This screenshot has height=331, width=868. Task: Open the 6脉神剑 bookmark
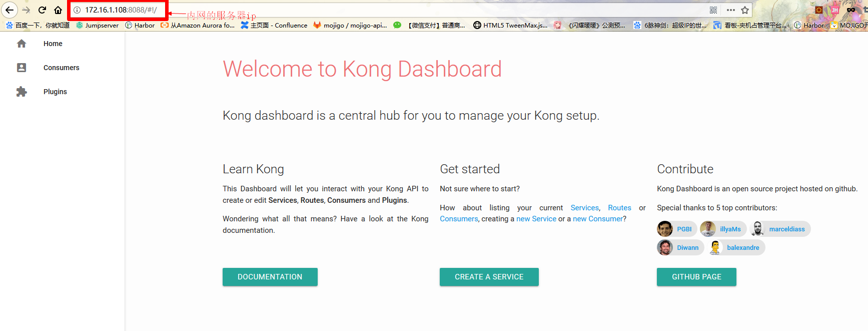(x=670, y=25)
